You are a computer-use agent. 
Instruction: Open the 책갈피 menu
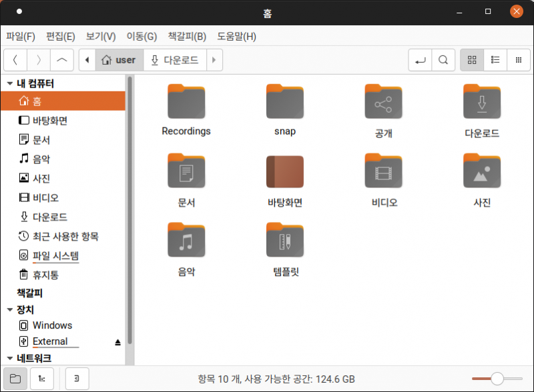click(x=186, y=37)
